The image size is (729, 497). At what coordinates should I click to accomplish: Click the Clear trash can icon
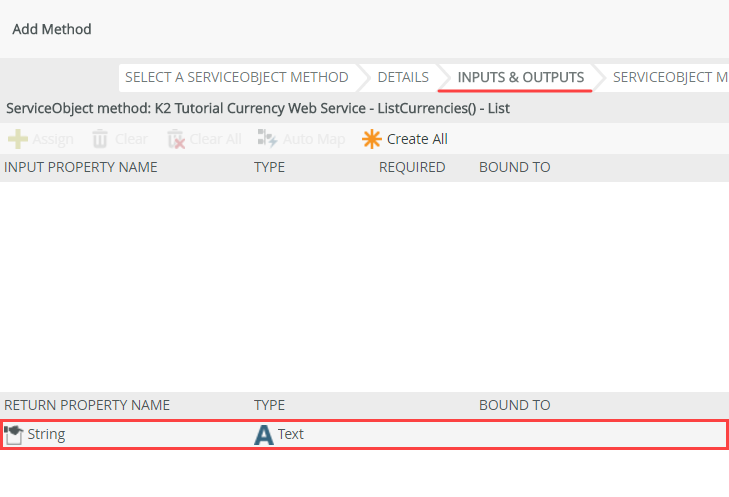pos(100,139)
